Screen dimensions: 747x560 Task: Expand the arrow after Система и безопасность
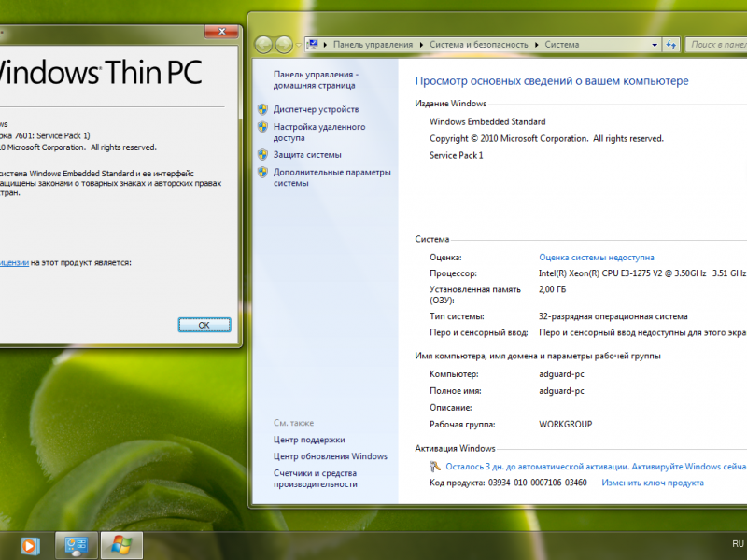point(536,45)
